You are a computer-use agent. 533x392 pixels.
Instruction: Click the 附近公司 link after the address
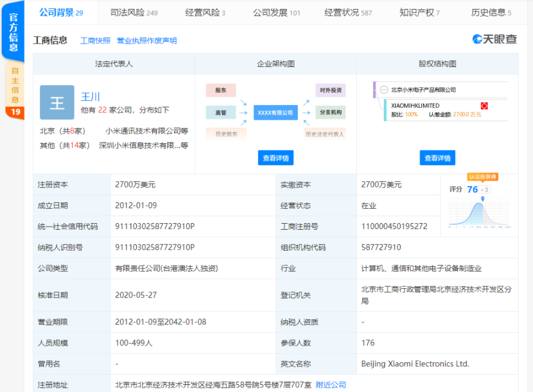(331, 385)
